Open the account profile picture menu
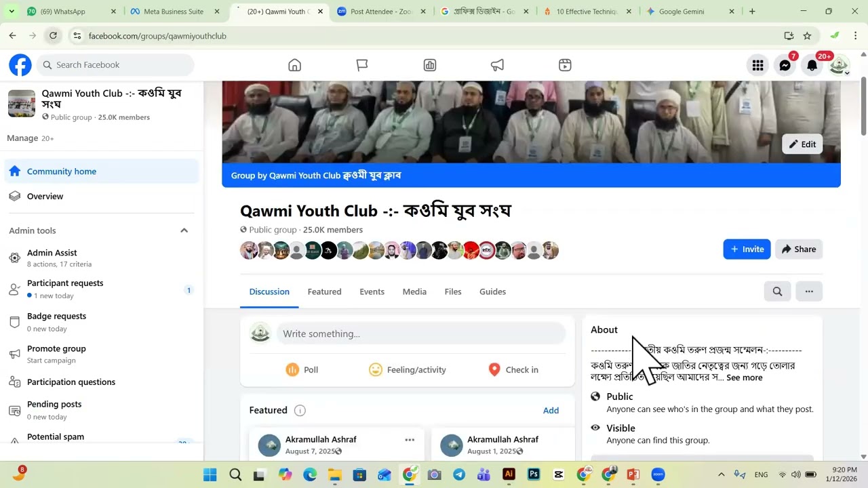Viewport: 868px width, 488px height. [x=840, y=65]
